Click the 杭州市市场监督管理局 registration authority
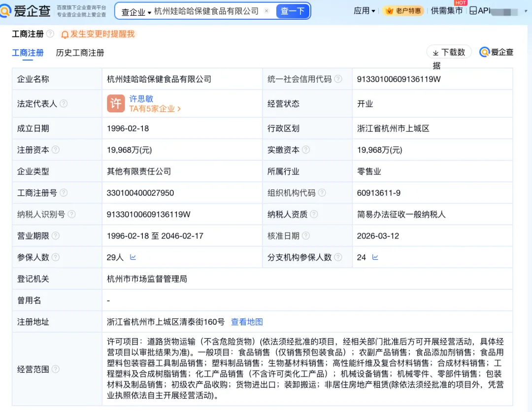This screenshot has width=532, height=412. click(147, 279)
